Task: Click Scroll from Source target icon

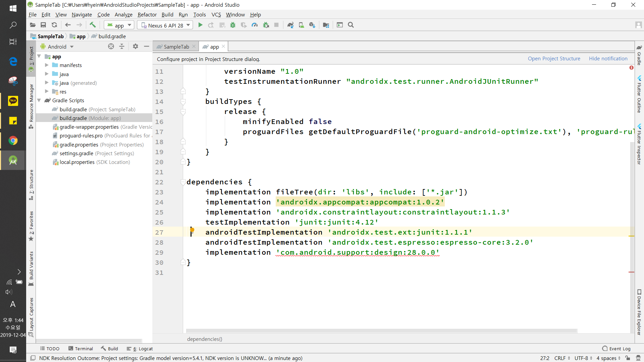Action: (111, 47)
